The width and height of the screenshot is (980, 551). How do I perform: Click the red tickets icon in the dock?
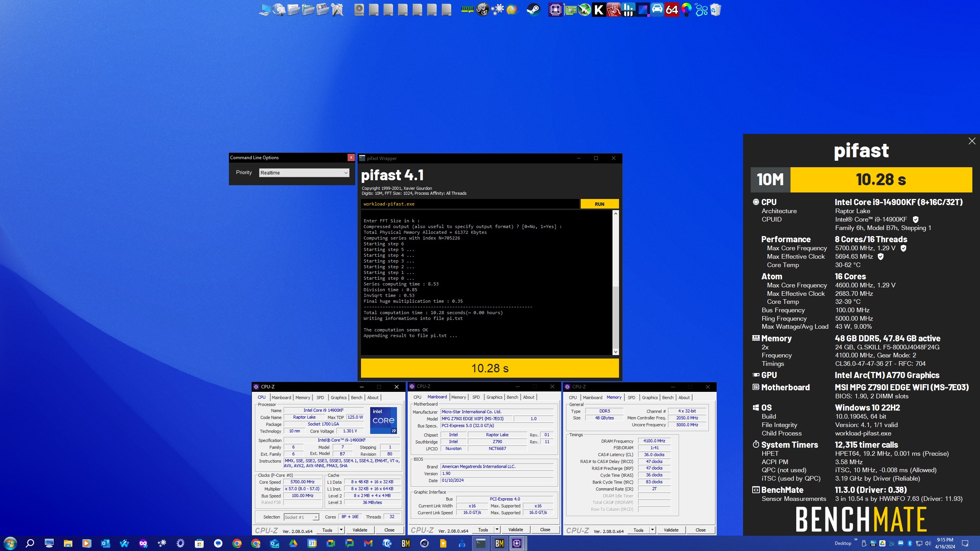click(614, 10)
